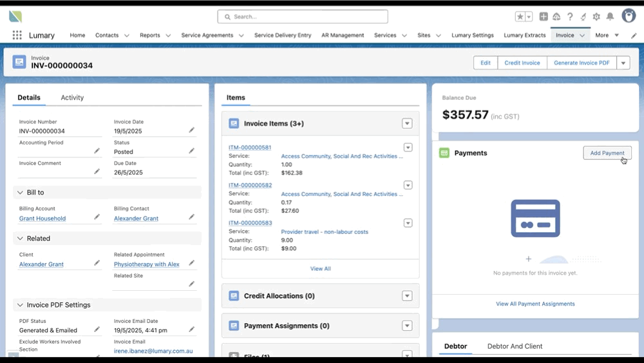This screenshot has width=644, height=363.
Task: Edit the Invoice Comment pencil icon
Action: [97, 172]
